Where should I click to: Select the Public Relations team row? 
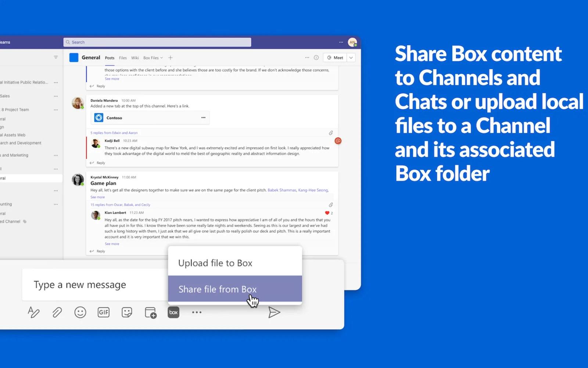tap(24, 82)
